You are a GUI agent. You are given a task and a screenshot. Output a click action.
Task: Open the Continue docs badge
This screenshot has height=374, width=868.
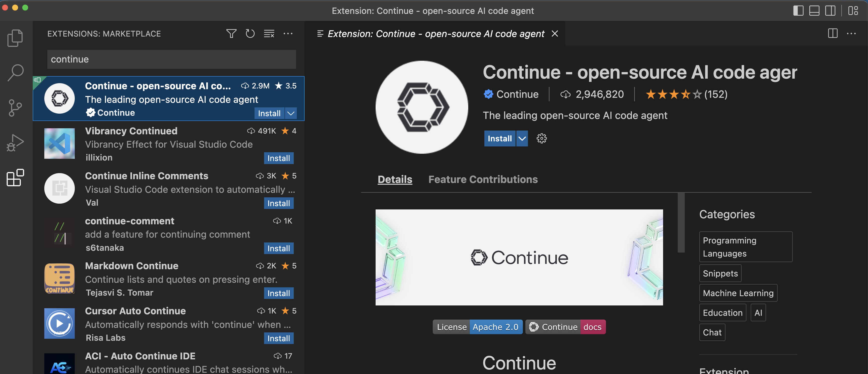[x=565, y=327]
